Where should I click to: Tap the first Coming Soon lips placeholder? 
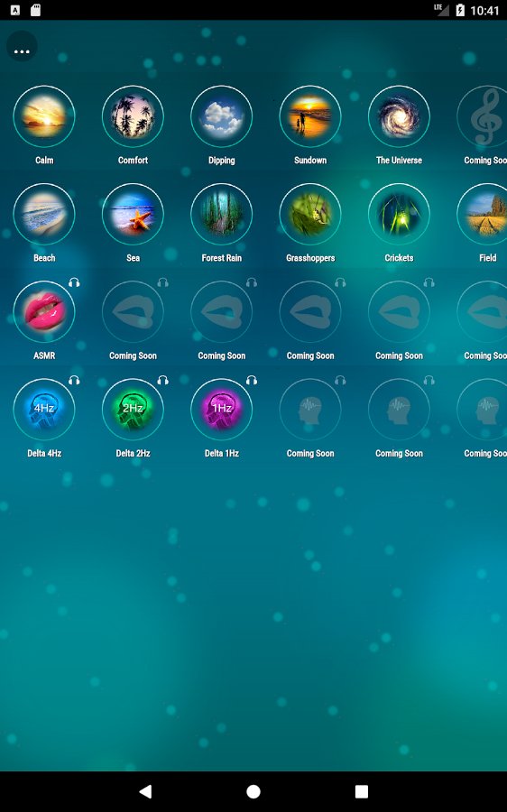(x=134, y=312)
